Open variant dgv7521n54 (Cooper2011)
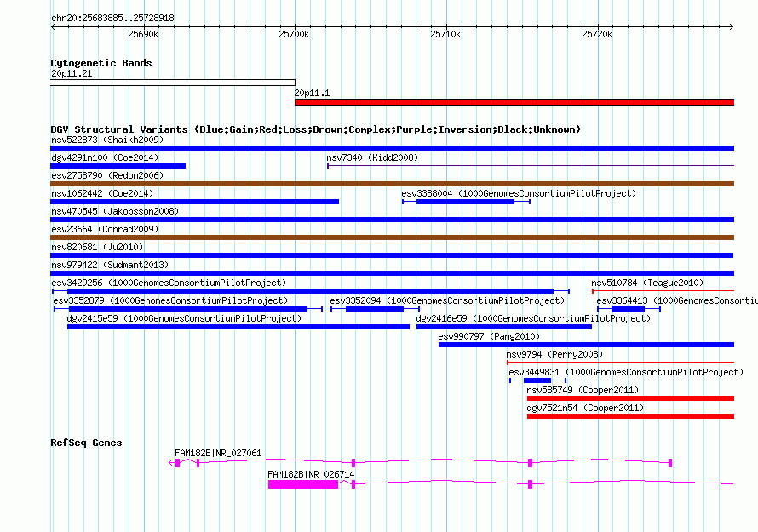The height and width of the screenshot is (532, 758). [585, 408]
